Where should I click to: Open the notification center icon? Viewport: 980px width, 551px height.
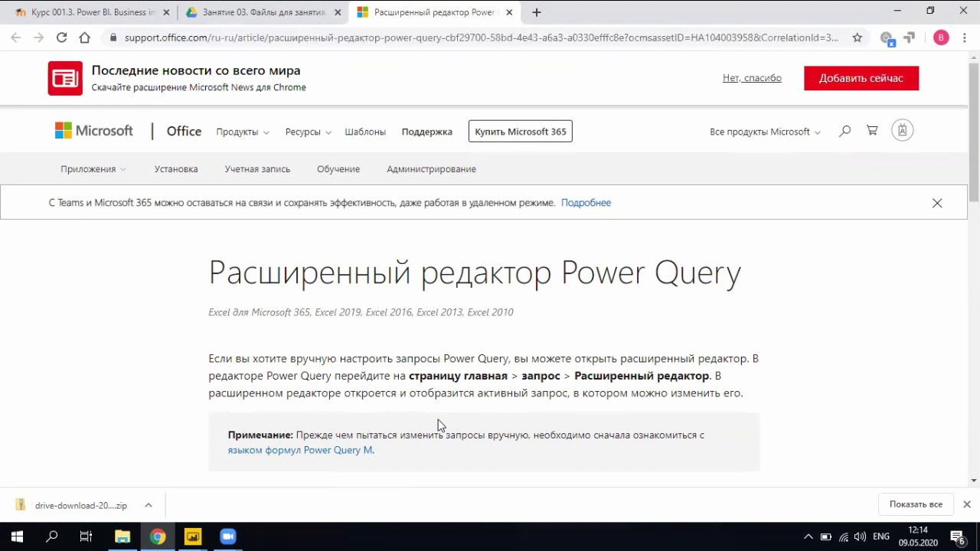tap(957, 536)
